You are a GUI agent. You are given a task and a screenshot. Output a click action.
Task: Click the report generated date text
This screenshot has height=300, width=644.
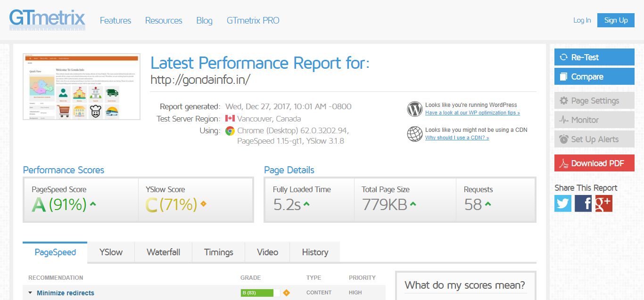click(289, 106)
